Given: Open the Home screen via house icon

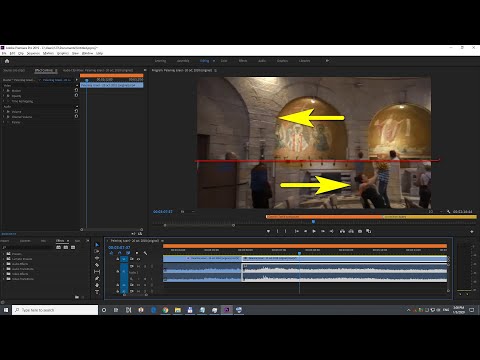Looking at the screenshot, I should [7, 61].
